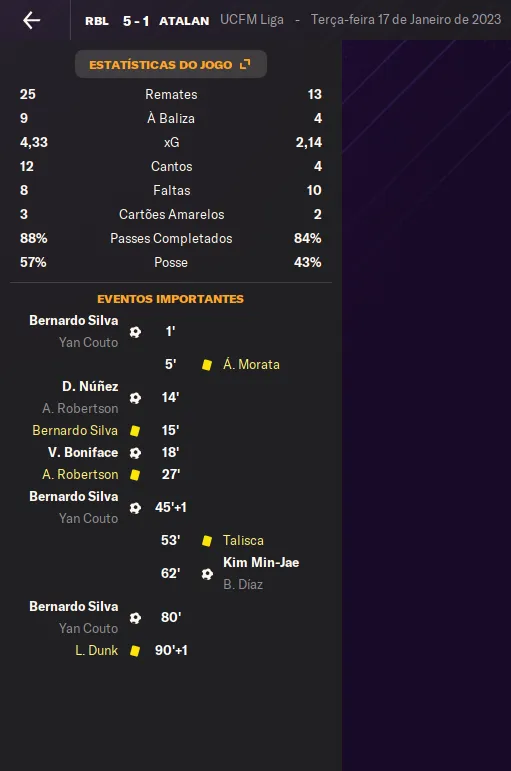Screen dimensions: 511x771
Task: Click the RBL team name in header
Action: 97,21
